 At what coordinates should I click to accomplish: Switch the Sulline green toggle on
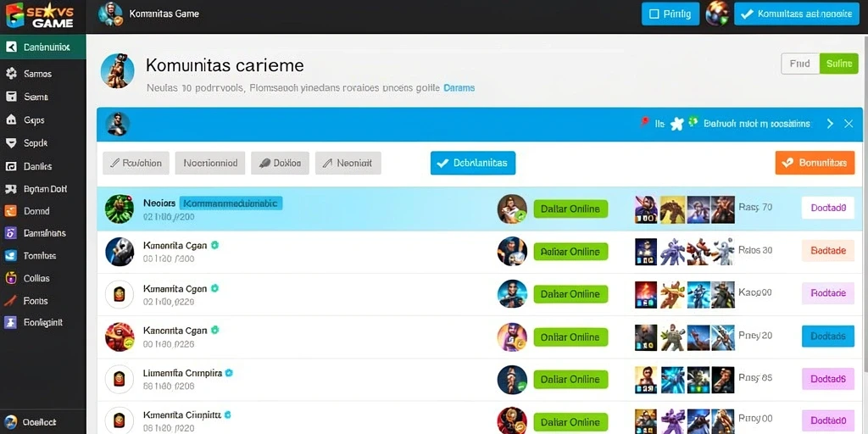coord(838,64)
